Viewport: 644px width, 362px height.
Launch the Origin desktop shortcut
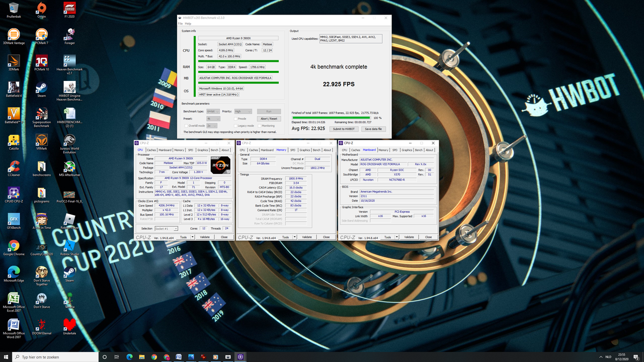pyautogui.click(x=41, y=10)
